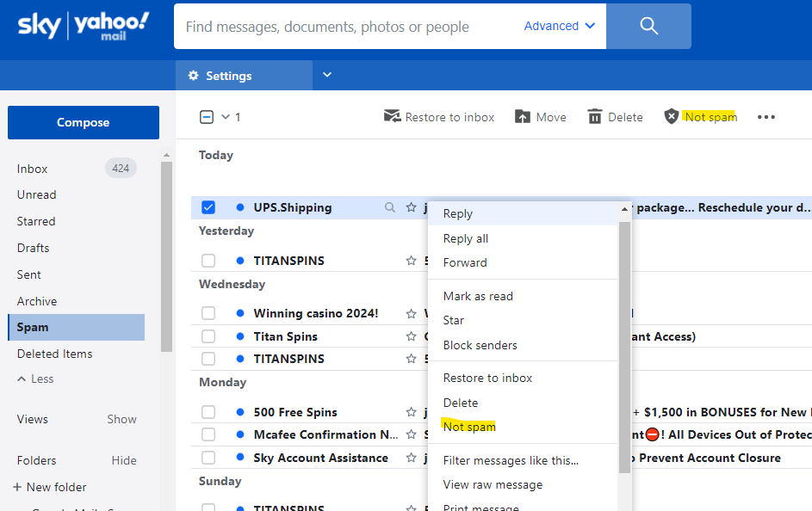Select the Spam folder

pos(76,328)
